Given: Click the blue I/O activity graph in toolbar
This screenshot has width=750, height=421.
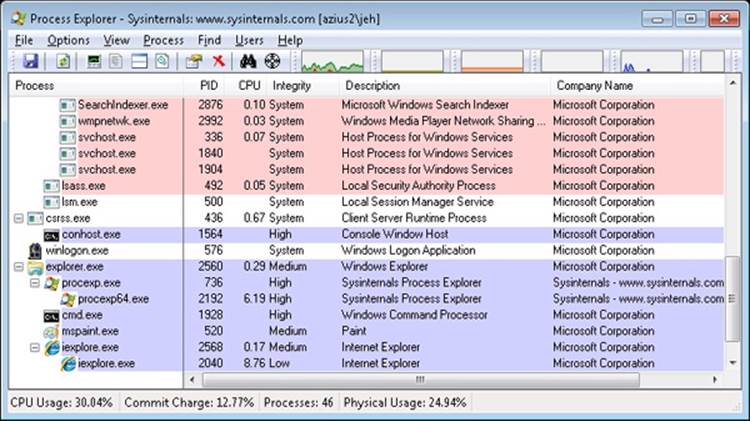Looking at the screenshot, I should (651, 61).
